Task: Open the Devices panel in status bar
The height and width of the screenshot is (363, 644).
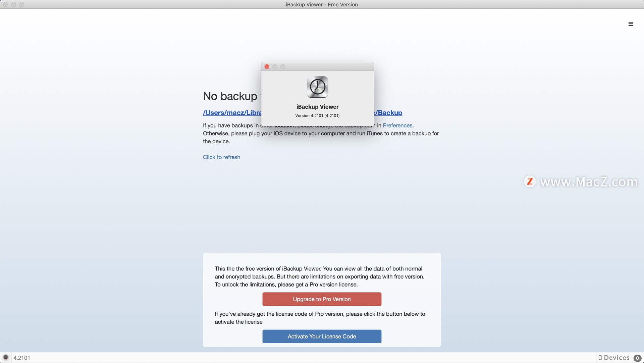Action: click(x=614, y=358)
